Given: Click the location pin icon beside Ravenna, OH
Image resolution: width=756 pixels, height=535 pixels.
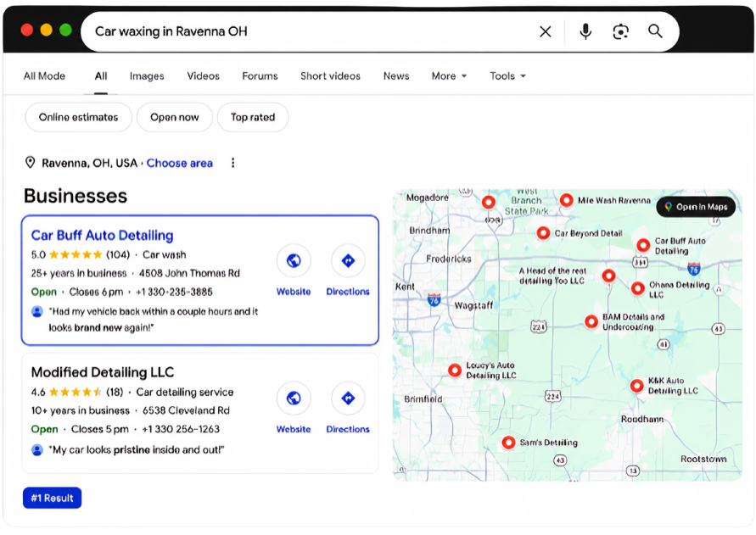Looking at the screenshot, I should [30, 163].
